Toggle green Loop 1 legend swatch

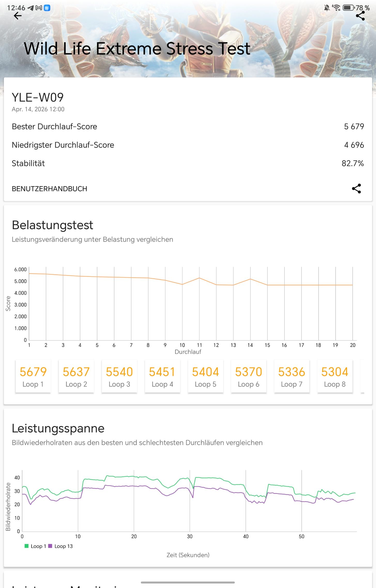tap(26, 546)
